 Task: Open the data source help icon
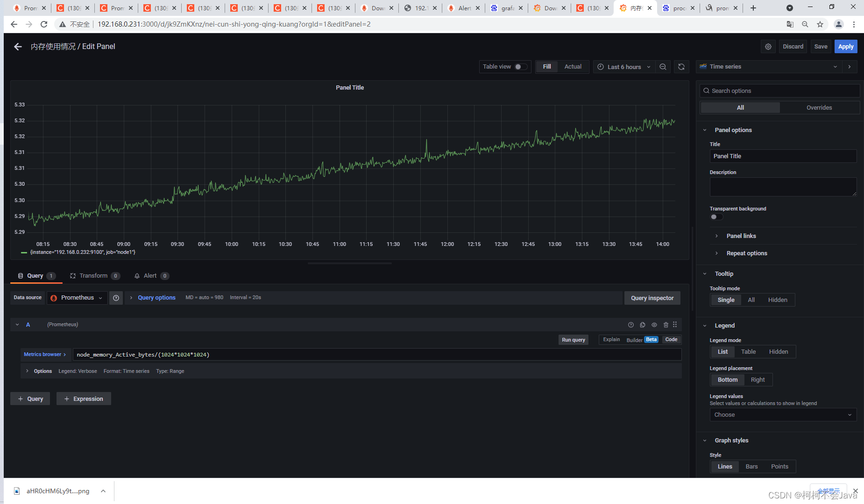click(x=116, y=298)
